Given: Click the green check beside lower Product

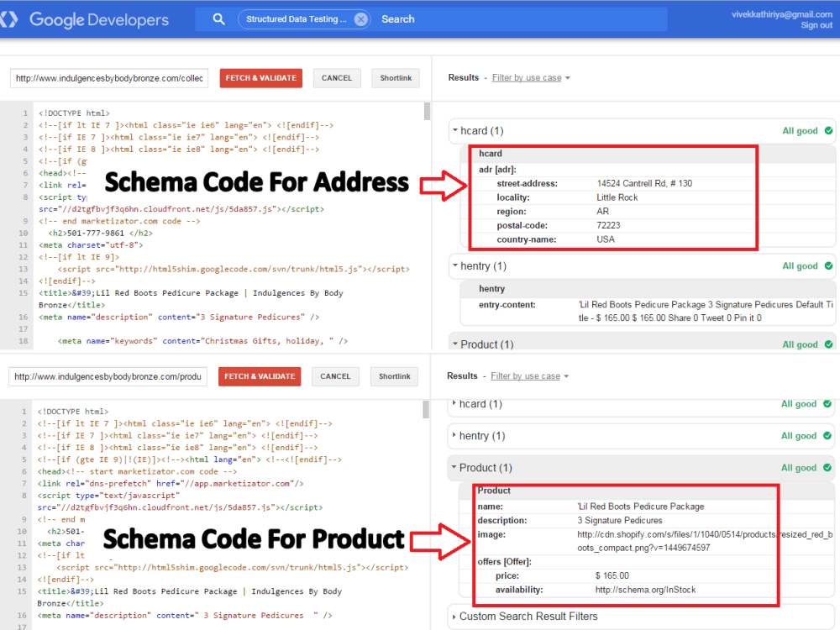Looking at the screenshot, I should tap(827, 468).
